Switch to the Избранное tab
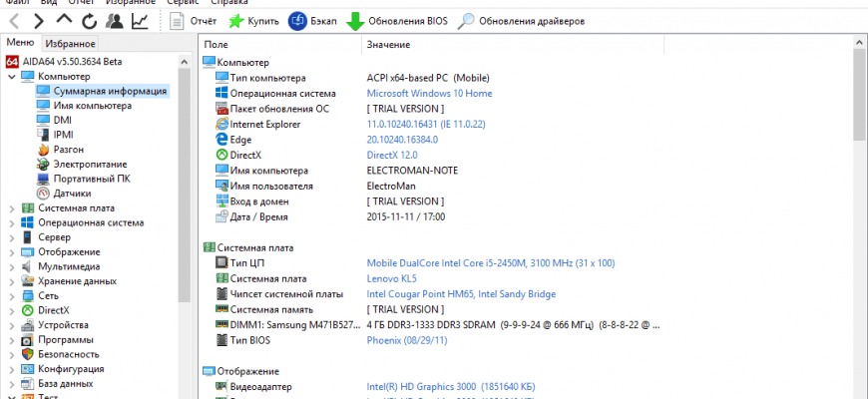The image size is (868, 399). [70, 43]
